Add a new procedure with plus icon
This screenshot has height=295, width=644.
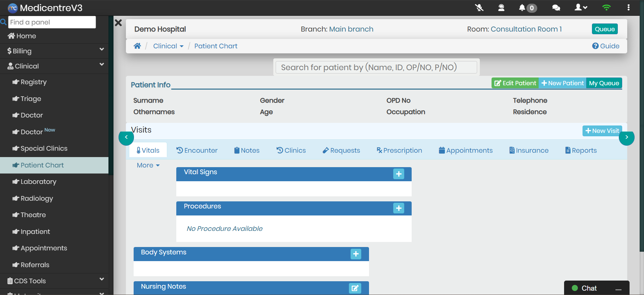(x=399, y=208)
